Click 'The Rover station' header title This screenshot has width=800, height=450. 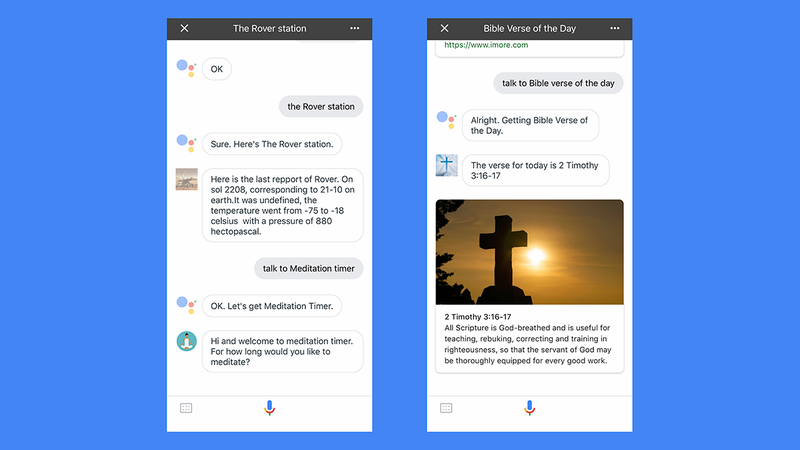click(269, 29)
